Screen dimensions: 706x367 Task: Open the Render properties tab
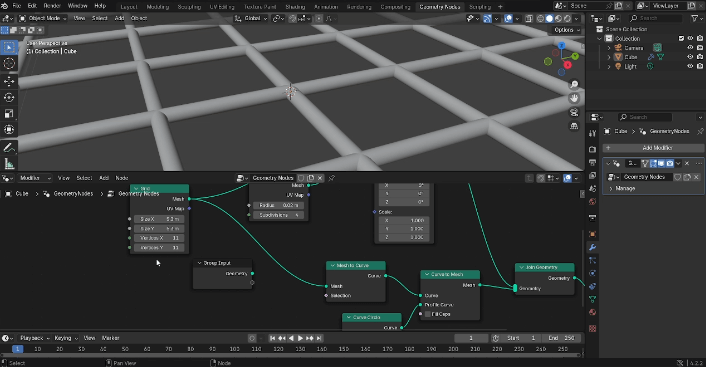593,149
